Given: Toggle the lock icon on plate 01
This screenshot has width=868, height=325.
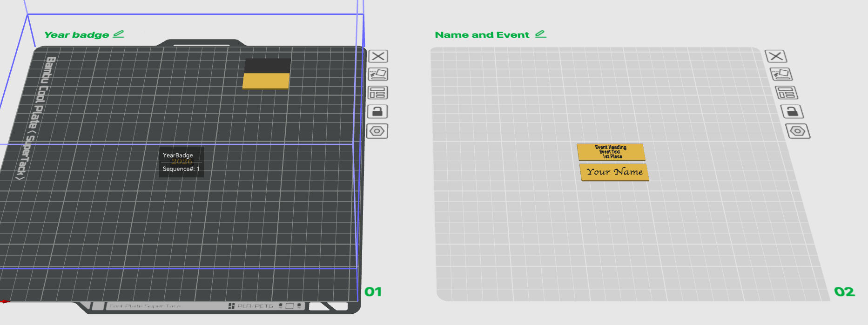Looking at the screenshot, I should (x=377, y=112).
